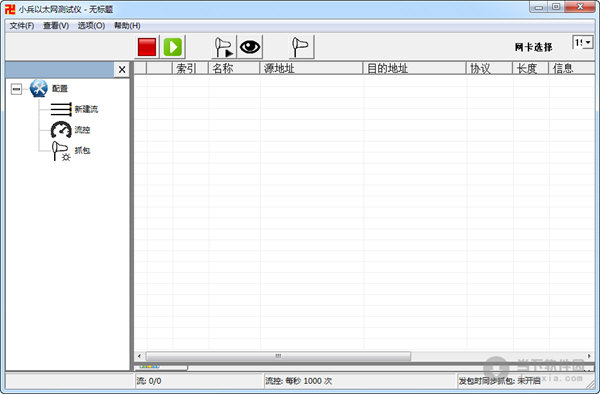Open the 帮助(H) menu
Image resolution: width=600 pixels, height=394 pixels.
tap(127, 26)
